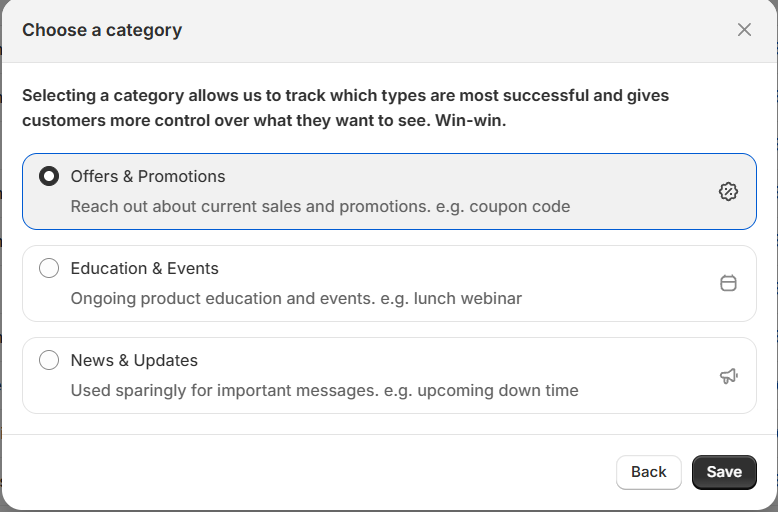Click the Choose a category dialog title

[102, 30]
